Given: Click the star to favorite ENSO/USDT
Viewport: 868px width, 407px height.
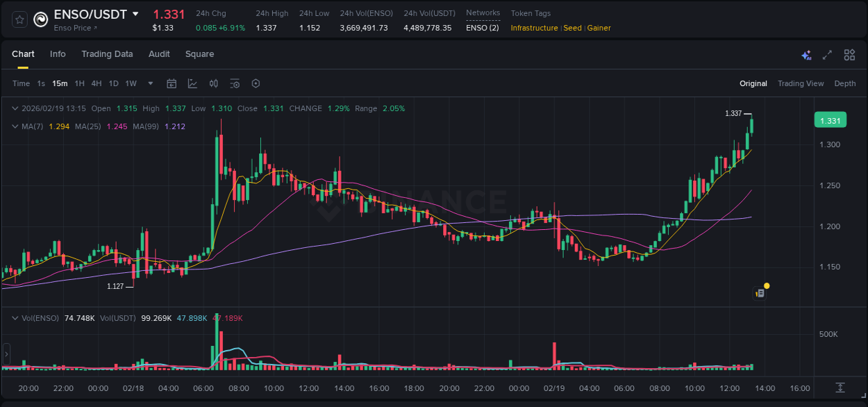Looking at the screenshot, I should [19, 19].
